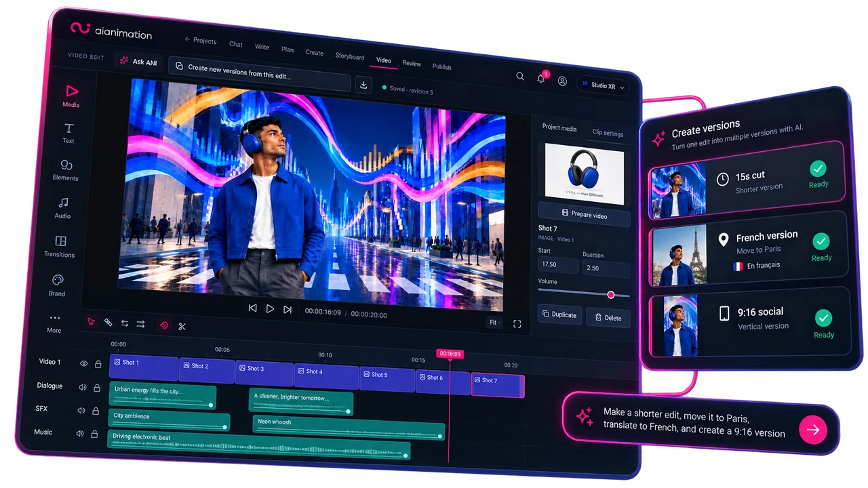Click the fullscreen preview icon

point(517,324)
